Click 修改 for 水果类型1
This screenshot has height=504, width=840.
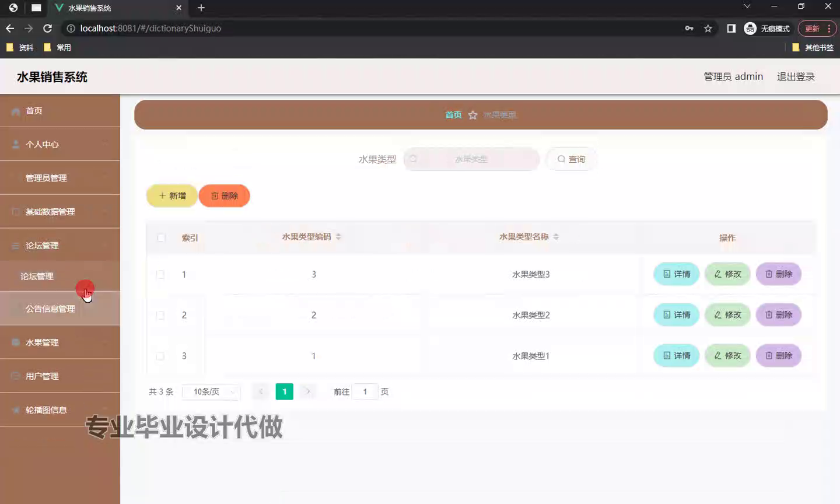coord(728,356)
